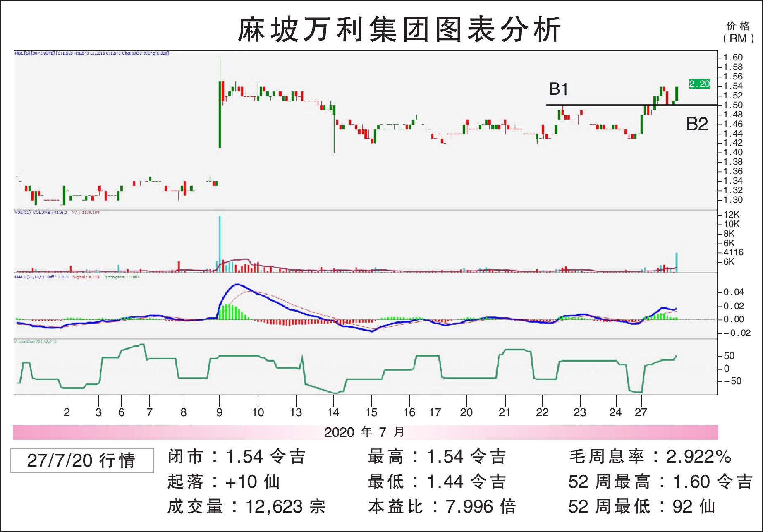
Task: Click the 起落：+10 仙 change value
Action: click(224, 482)
